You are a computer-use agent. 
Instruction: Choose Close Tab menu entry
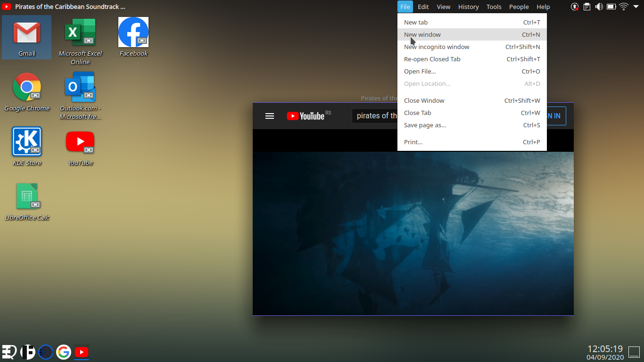472,113
